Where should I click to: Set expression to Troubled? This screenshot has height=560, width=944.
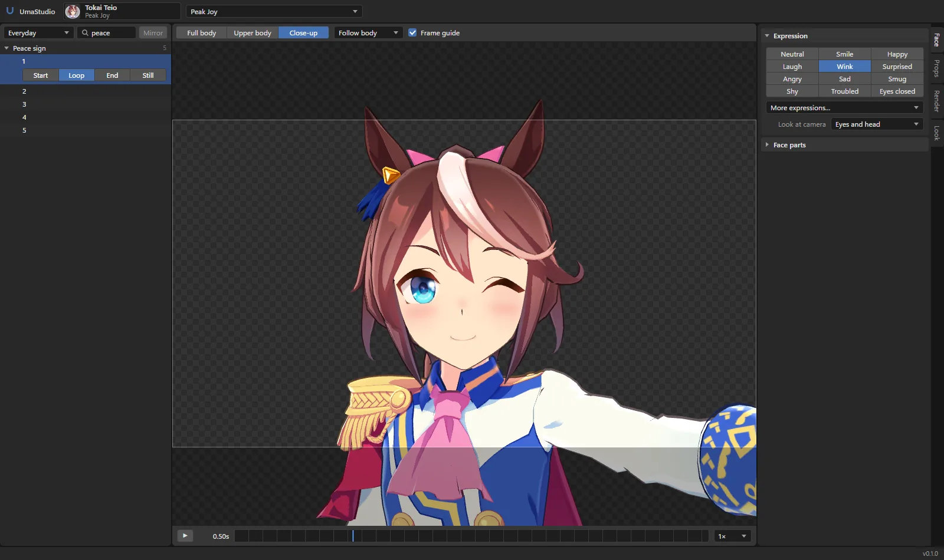(845, 91)
